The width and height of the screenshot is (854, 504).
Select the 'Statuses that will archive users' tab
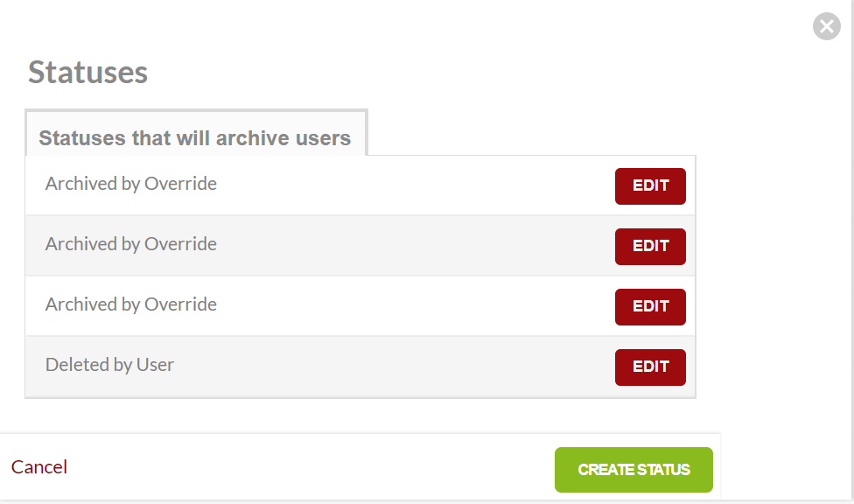[195, 137]
